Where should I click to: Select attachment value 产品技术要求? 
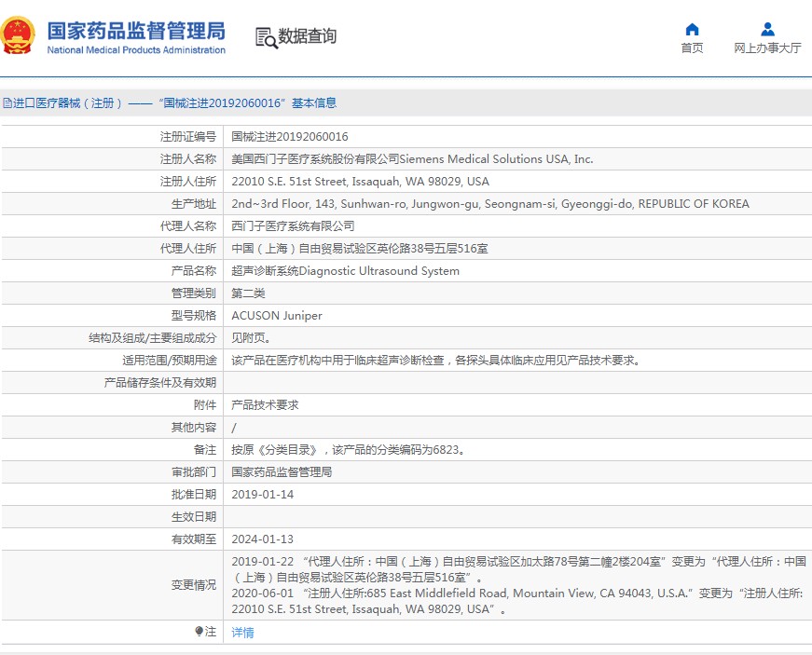[x=265, y=405]
